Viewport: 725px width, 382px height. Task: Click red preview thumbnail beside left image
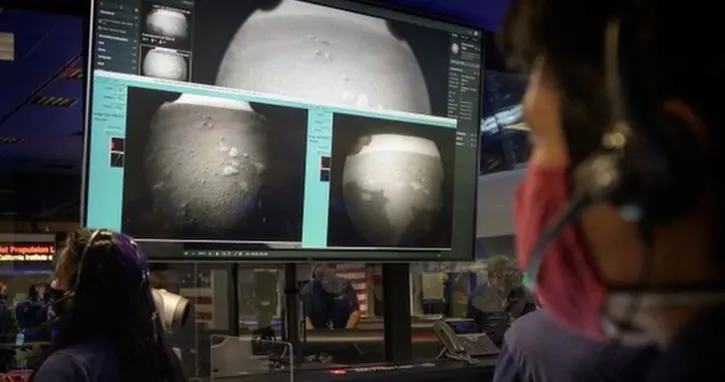point(117,144)
